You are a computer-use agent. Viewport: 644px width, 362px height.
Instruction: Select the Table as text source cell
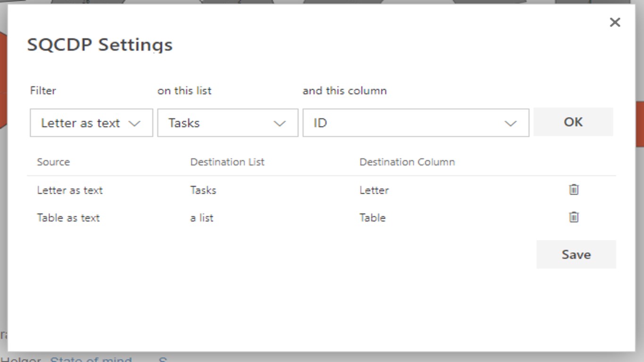[x=68, y=218]
